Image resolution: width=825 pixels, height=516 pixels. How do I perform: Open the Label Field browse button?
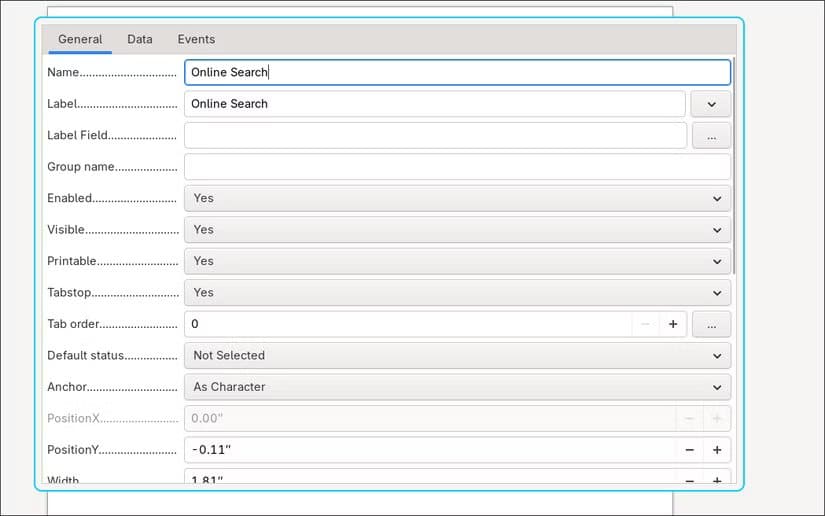point(711,136)
